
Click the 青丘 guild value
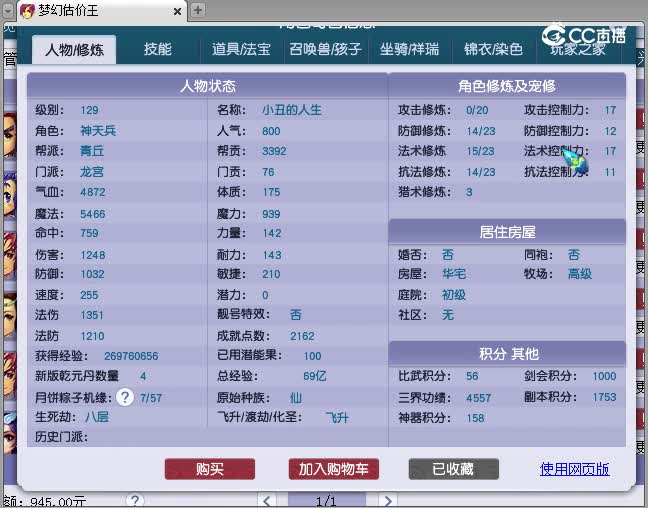click(92, 151)
